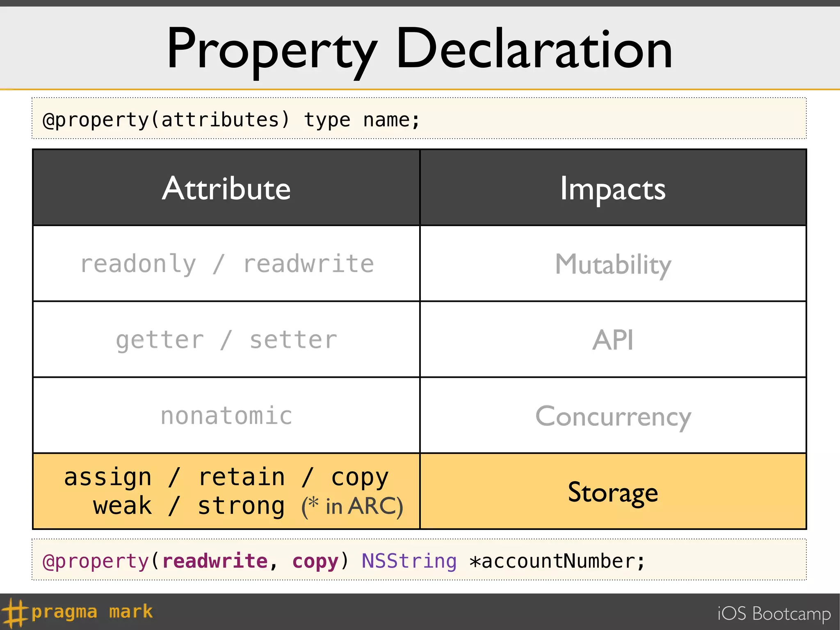
Task: Click the 'nonatomic' cell
Action: pos(226,415)
